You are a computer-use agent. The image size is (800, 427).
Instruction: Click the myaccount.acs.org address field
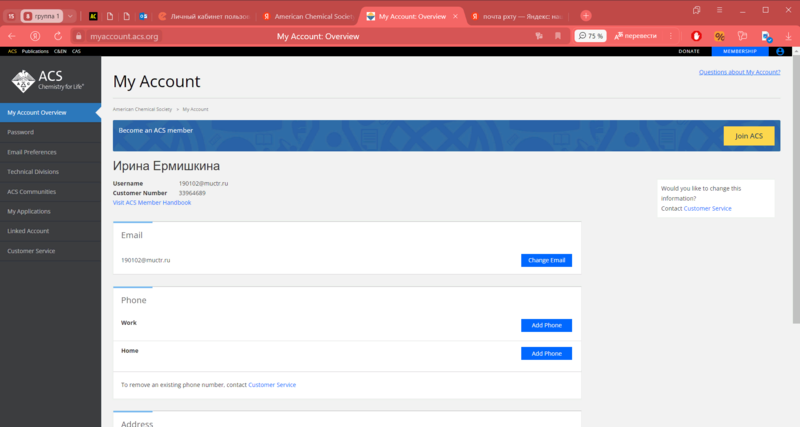tap(124, 36)
